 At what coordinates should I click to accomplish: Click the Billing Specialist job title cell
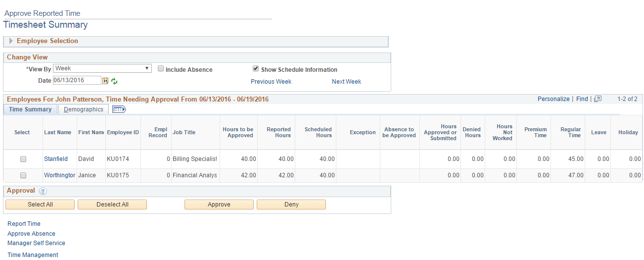point(195,159)
